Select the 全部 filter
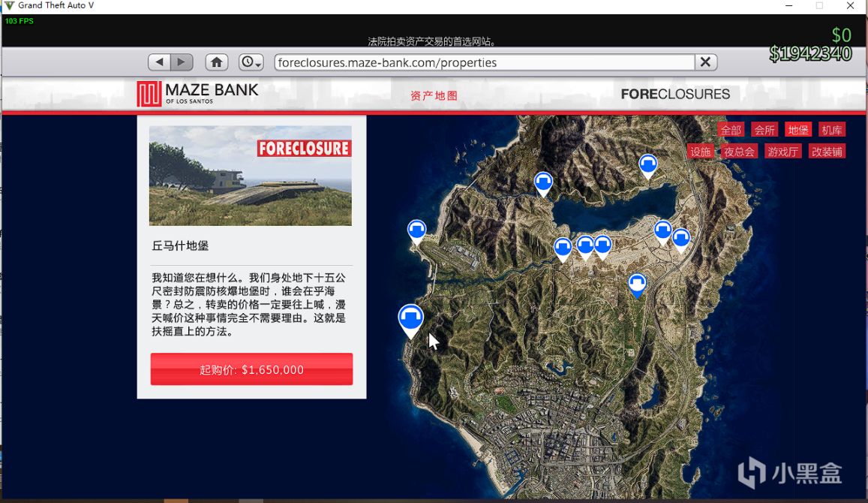Image resolution: width=868 pixels, height=503 pixels. 731,130
